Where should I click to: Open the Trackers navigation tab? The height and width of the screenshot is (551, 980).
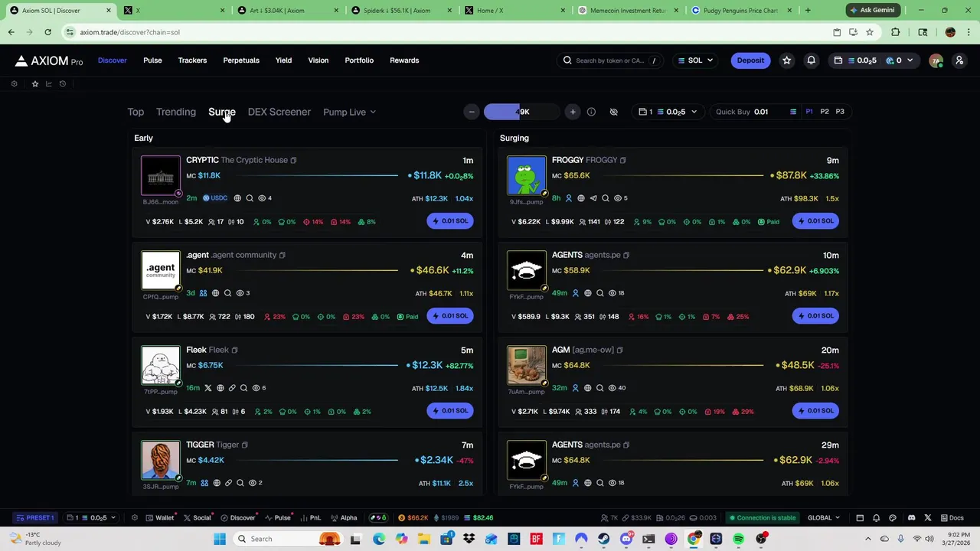pyautogui.click(x=192, y=60)
